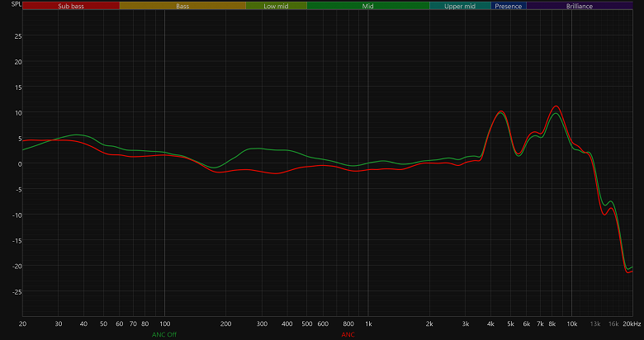644x340 pixels.
Task: Select the Brilliance band header
Action: [x=580, y=6]
